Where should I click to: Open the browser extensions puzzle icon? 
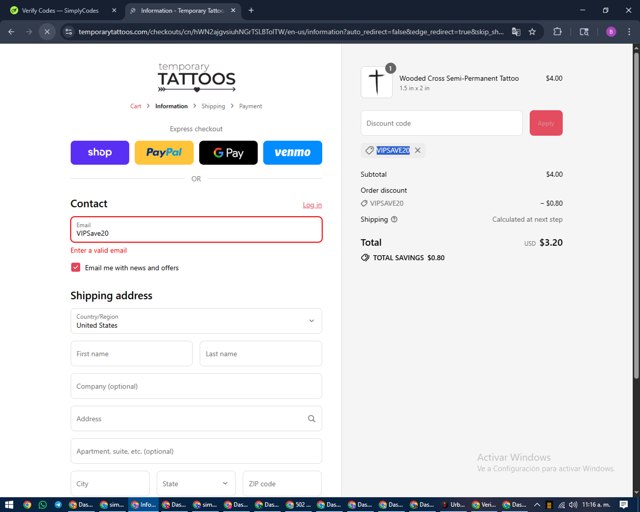[557, 31]
